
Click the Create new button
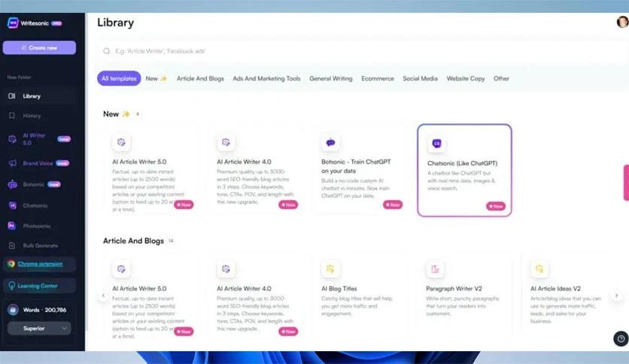(x=39, y=47)
